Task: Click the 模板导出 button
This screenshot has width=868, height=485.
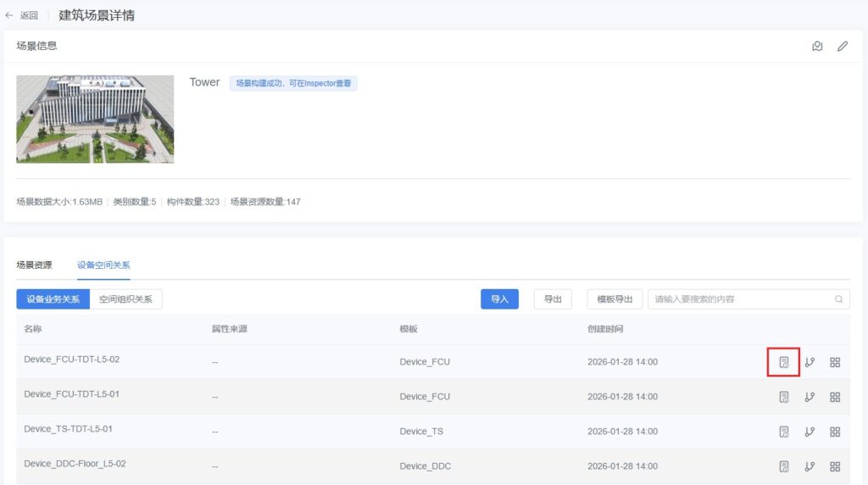Action: 615,299
